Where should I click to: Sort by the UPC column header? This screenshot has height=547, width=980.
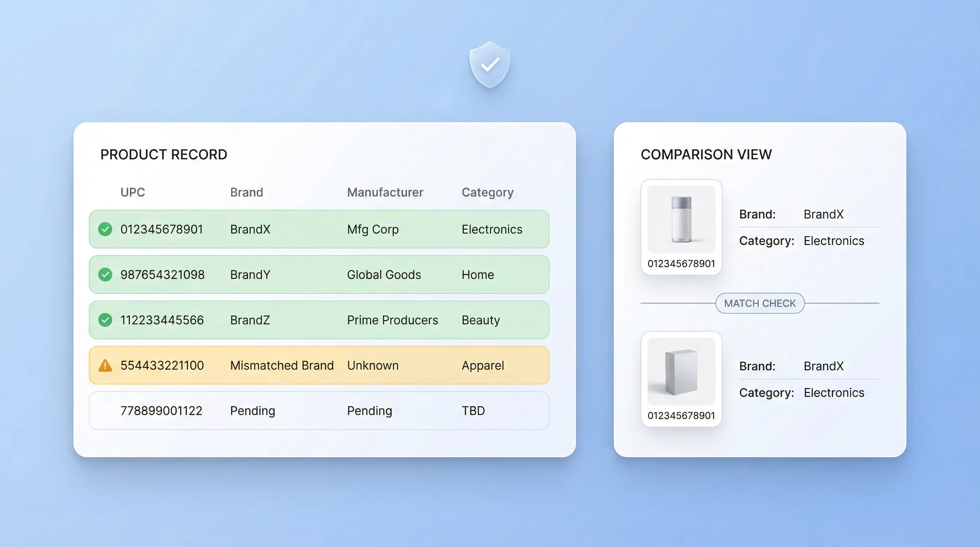(x=132, y=192)
